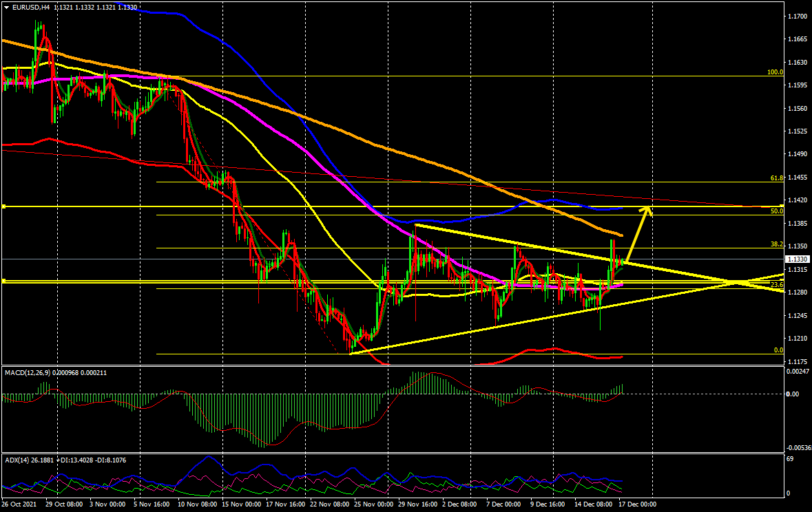This screenshot has width=812, height=512.
Task: Select the MACD(12,26,9) indicator label
Action: coord(30,372)
